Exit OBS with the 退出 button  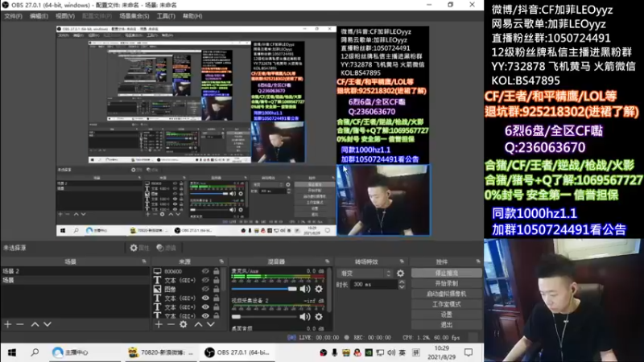447,325
